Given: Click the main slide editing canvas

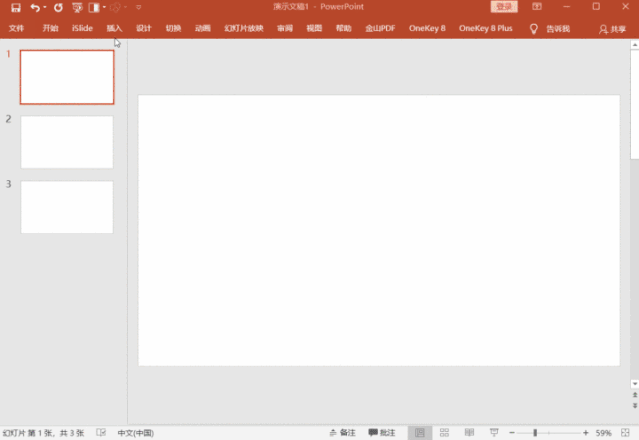Looking at the screenshot, I should [x=379, y=230].
